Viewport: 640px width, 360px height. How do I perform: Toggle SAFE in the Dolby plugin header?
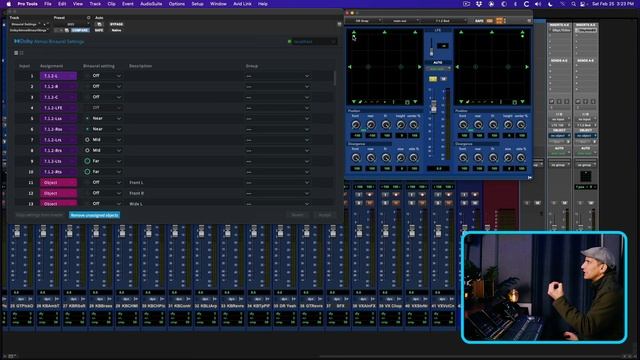pos(99,30)
